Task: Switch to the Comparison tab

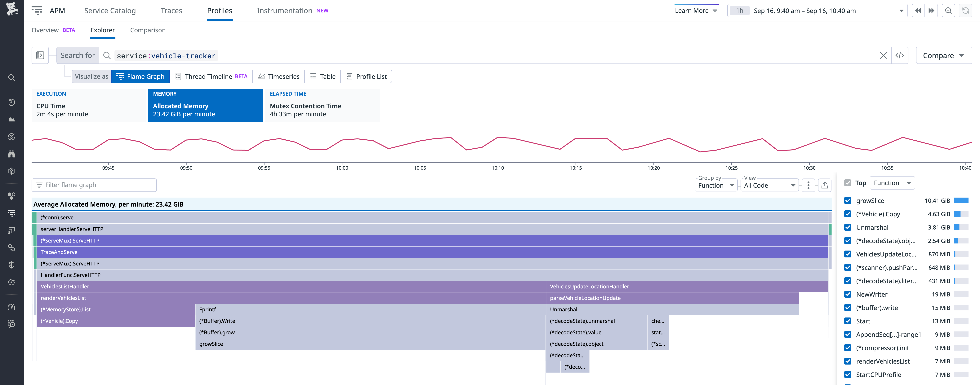Action: [x=148, y=30]
